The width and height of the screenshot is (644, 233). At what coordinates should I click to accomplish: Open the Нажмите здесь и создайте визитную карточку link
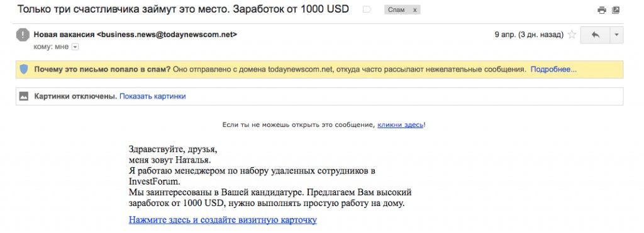(223, 220)
